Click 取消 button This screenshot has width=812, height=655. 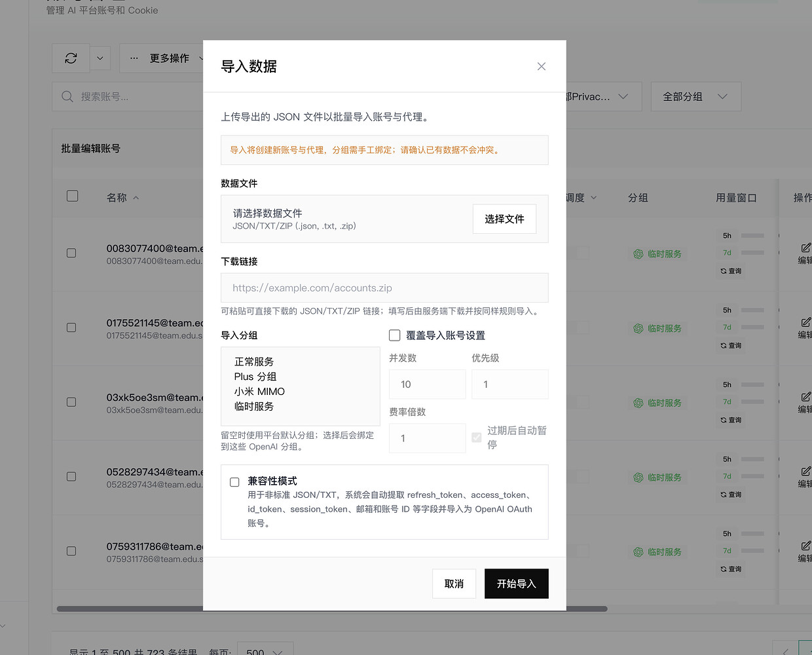point(454,584)
